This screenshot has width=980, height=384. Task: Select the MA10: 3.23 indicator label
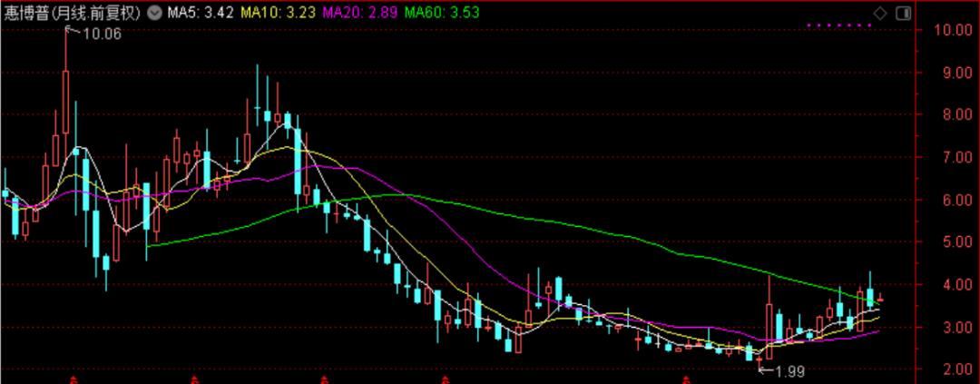coord(278,13)
